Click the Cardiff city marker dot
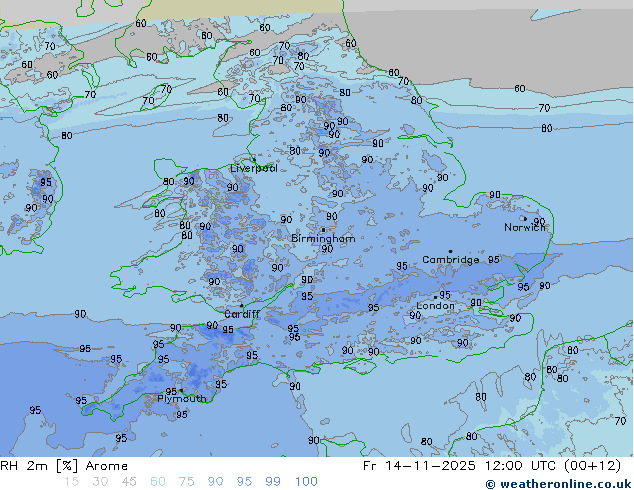Screen dimensions: 634x490 pyautogui.click(x=240, y=305)
